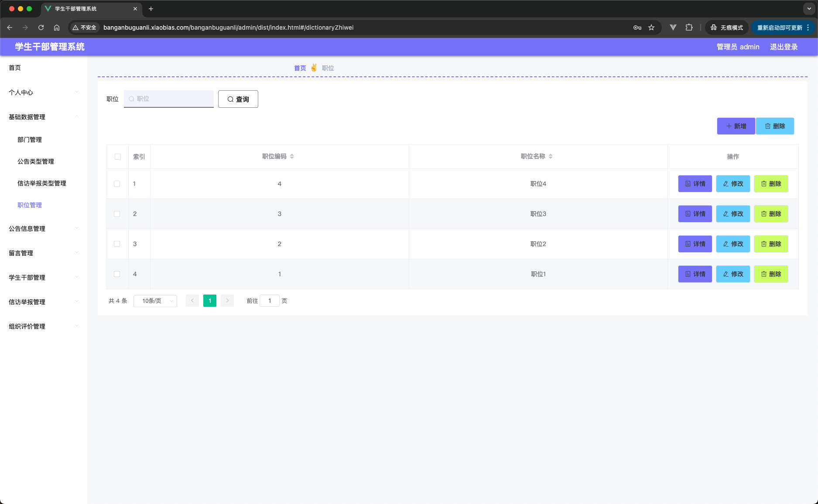The height and width of the screenshot is (504, 818).
Task: View 详情 for 职位3 row
Action: click(695, 214)
